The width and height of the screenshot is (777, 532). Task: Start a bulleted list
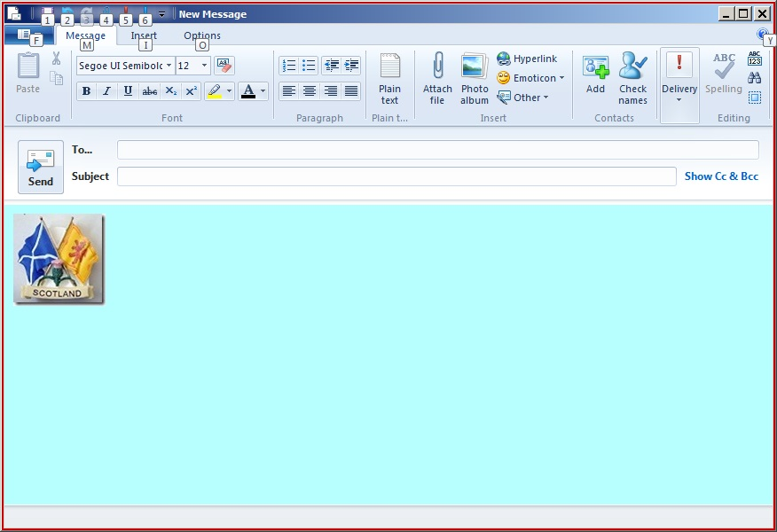pyautogui.click(x=309, y=66)
